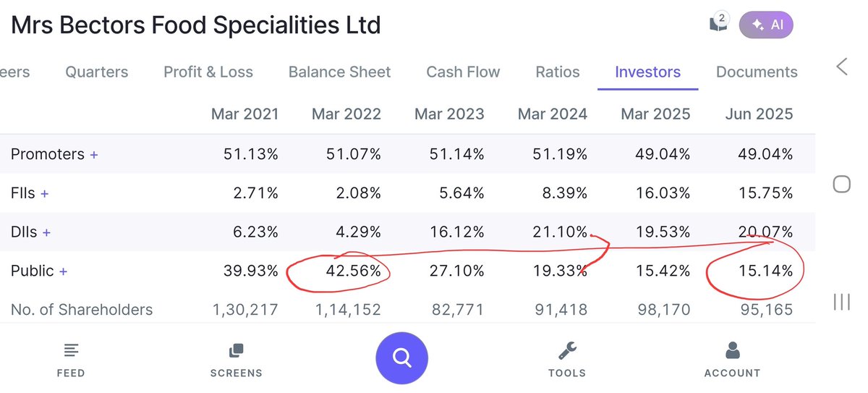Select the Ratios tab

[558, 72]
